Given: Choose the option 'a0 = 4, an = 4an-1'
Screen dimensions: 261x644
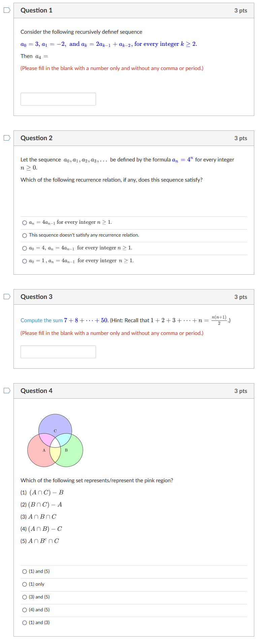Looking at the screenshot, I should (25, 248).
